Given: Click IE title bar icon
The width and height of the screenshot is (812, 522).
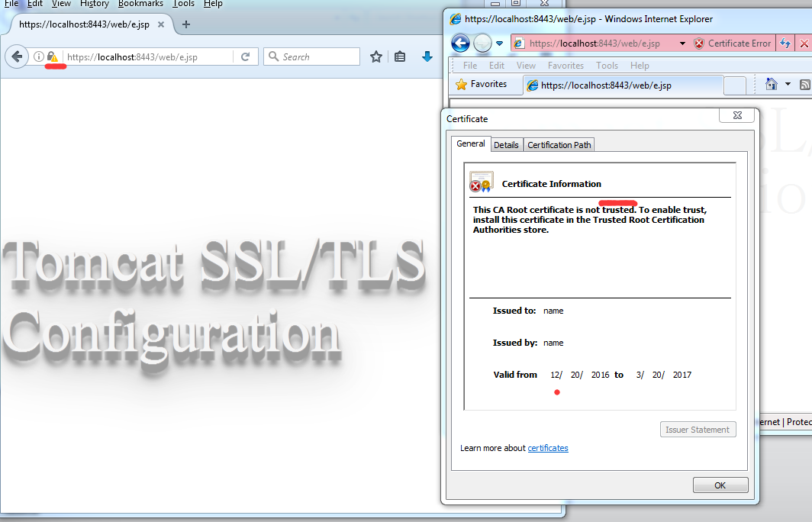Looking at the screenshot, I should coord(455,19).
